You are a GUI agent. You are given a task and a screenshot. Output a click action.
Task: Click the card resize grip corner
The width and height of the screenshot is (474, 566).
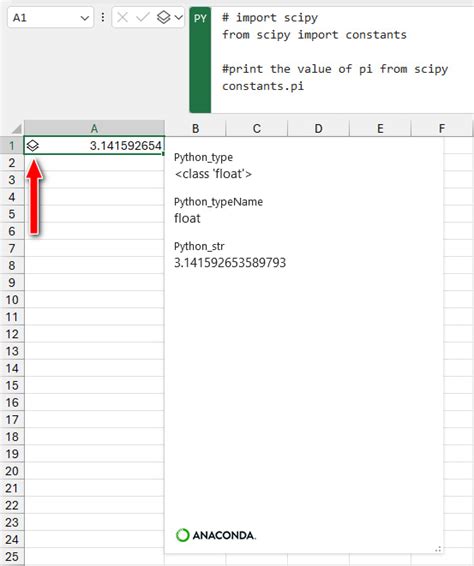tap(438, 549)
